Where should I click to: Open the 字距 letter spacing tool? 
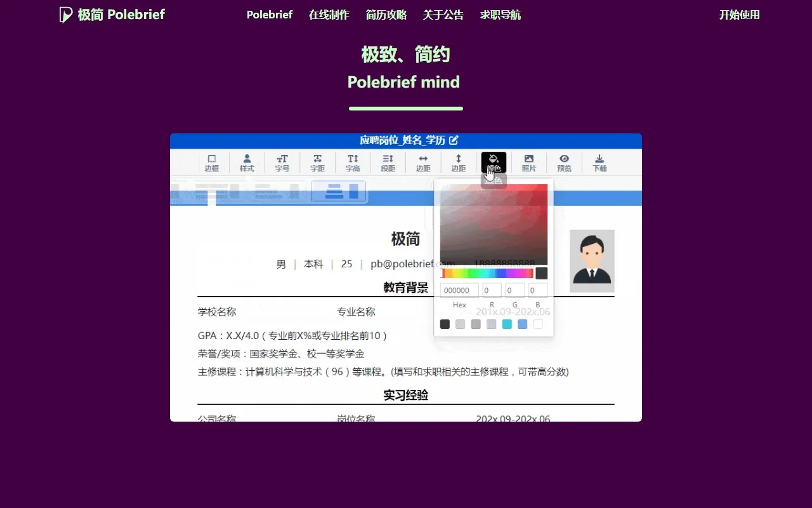click(x=317, y=163)
